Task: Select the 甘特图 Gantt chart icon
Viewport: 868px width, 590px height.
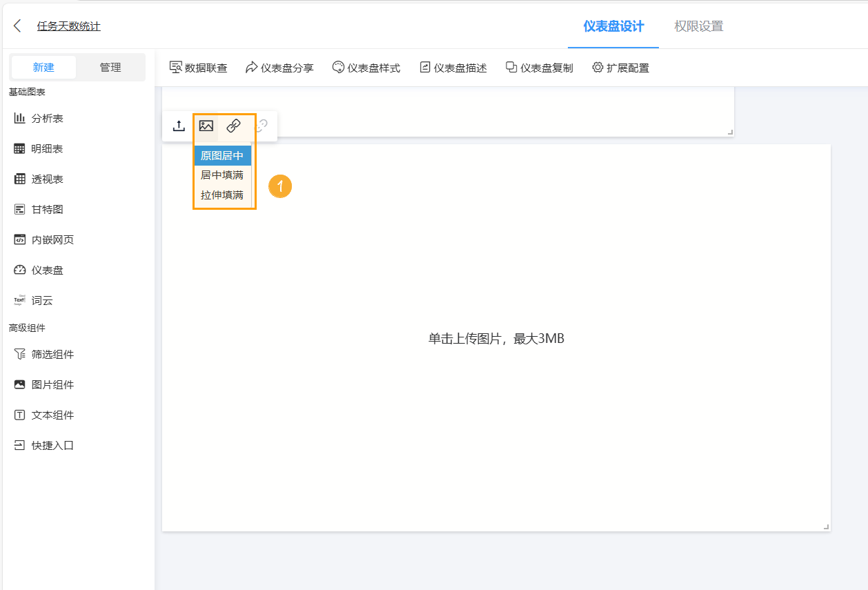Action: (x=19, y=208)
